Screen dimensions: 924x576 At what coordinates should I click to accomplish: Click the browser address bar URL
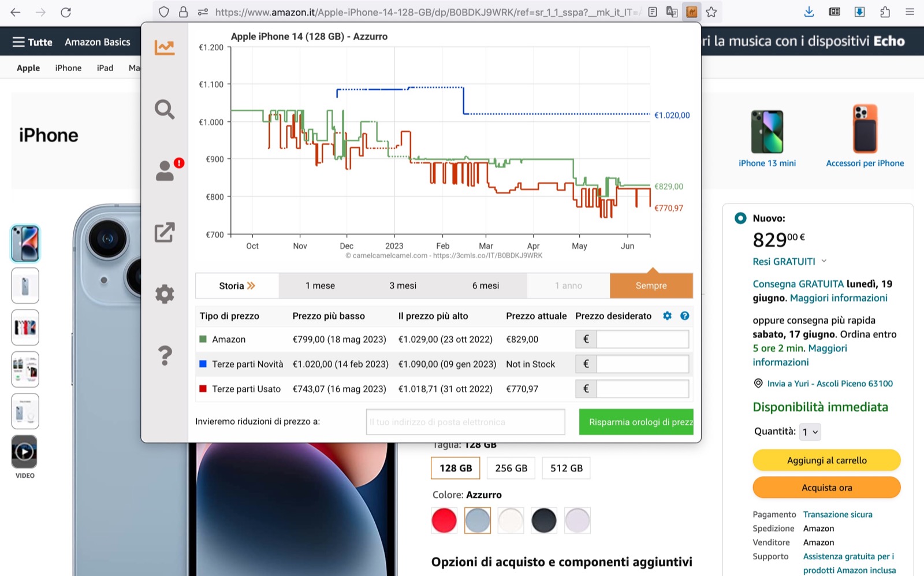427,12
